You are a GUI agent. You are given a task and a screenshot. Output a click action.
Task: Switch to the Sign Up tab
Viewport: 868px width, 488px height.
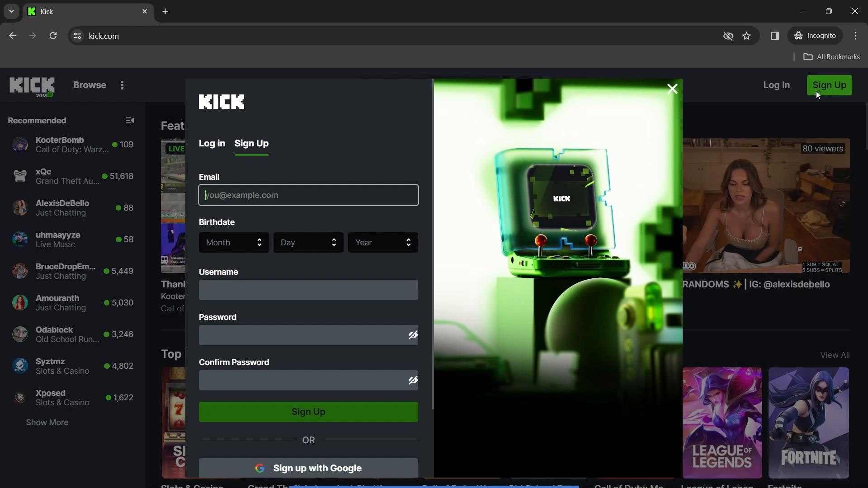[x=251, y=143]
